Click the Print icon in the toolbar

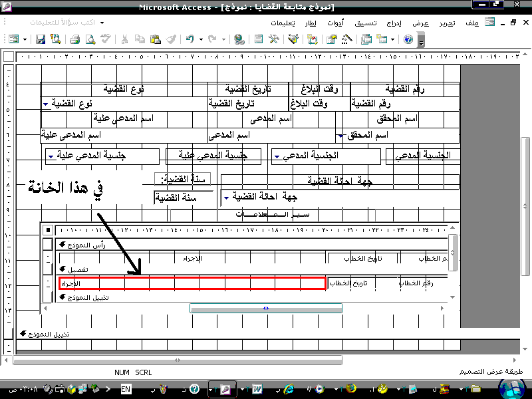[x=75, y=39]
